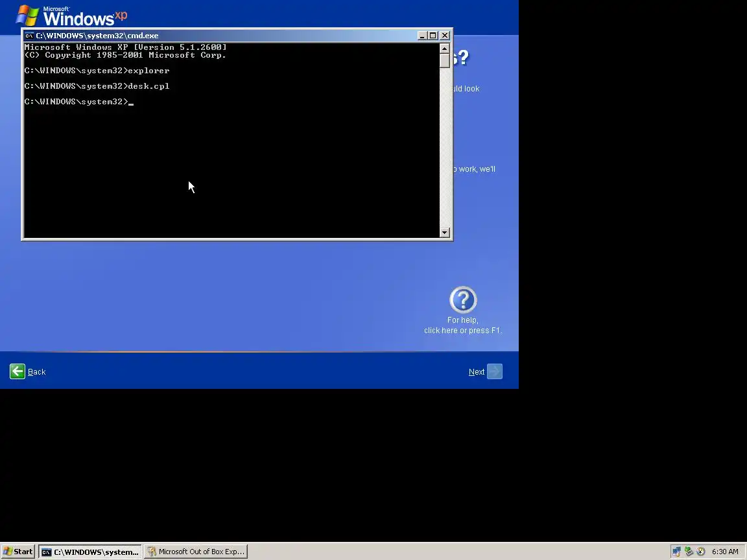Click the Microsoft Windows XP version line
747x560 pixels.
pyautogui.click(x=125, y=47)
